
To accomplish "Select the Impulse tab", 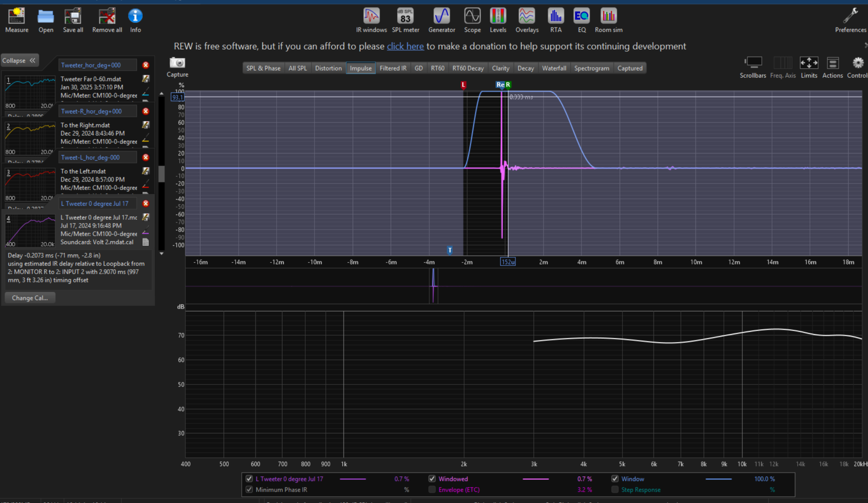I will tap(361, 68).
